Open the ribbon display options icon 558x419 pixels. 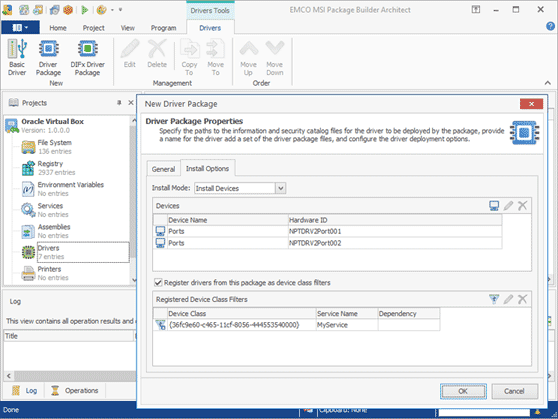(x=476, y=10)
